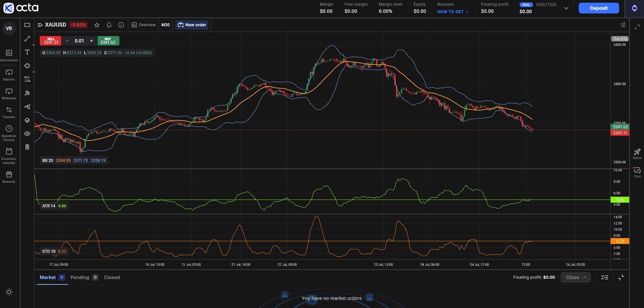
Task: Open the M30 timeframe selector
Action: (x=166, y=25)
